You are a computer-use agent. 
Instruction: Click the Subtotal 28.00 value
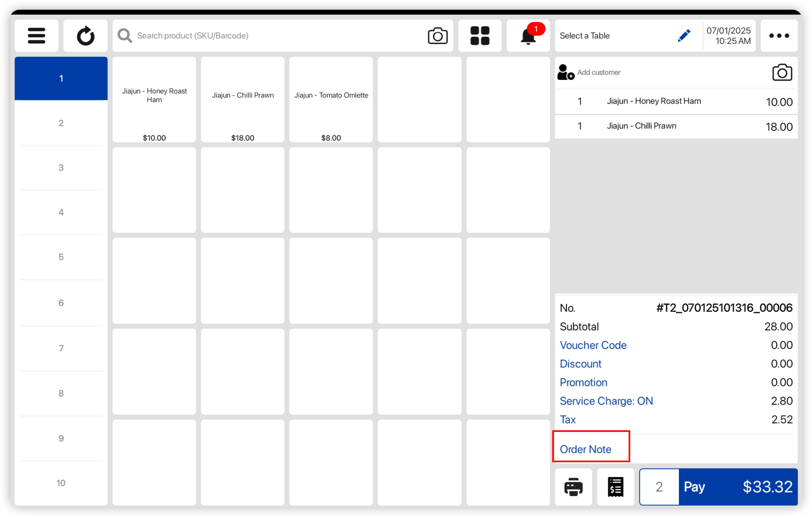click(778, 326)
